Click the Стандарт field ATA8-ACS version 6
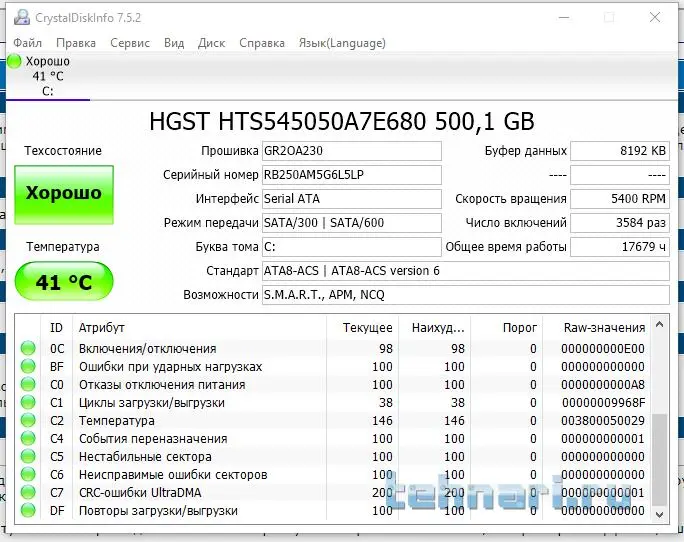 point(465,271)
